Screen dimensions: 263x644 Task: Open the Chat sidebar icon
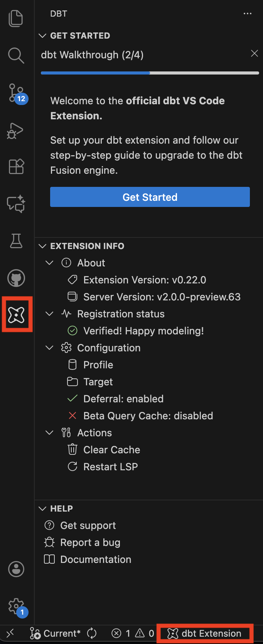pos(16,204)
